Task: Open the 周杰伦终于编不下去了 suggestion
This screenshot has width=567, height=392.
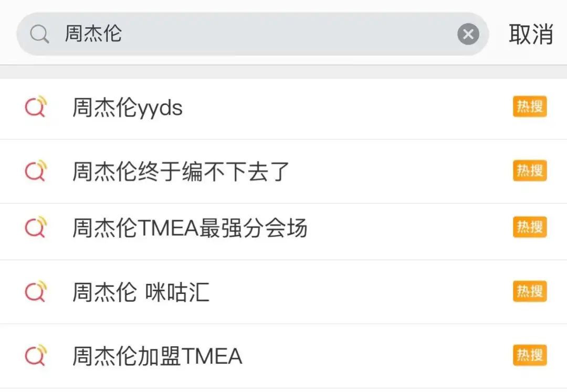Action: pos(181,172)
